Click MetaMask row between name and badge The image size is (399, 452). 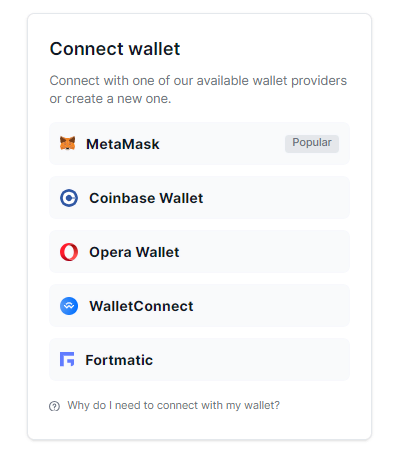point(222,144)
